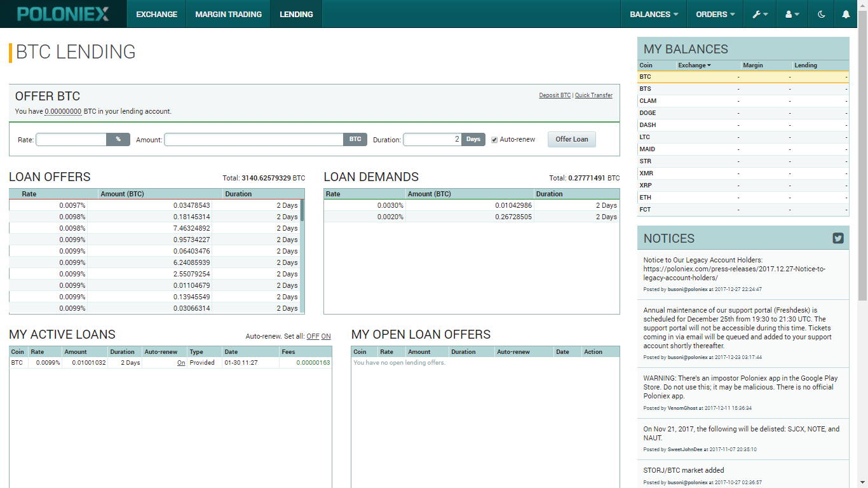Image resolution: width=868 pixels, height=488 pixels.
Task: Set all auto-renew to ON
Action: pos(326,336)
